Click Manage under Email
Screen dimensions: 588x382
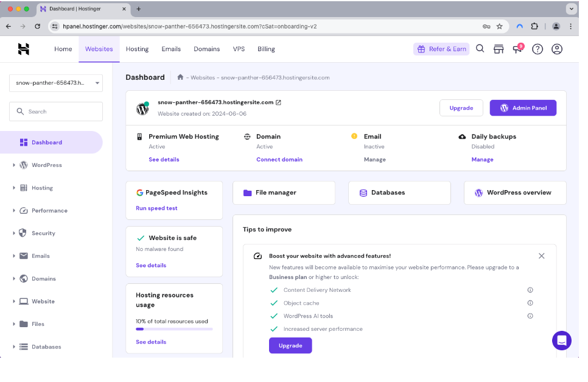[x=374, y=160]
